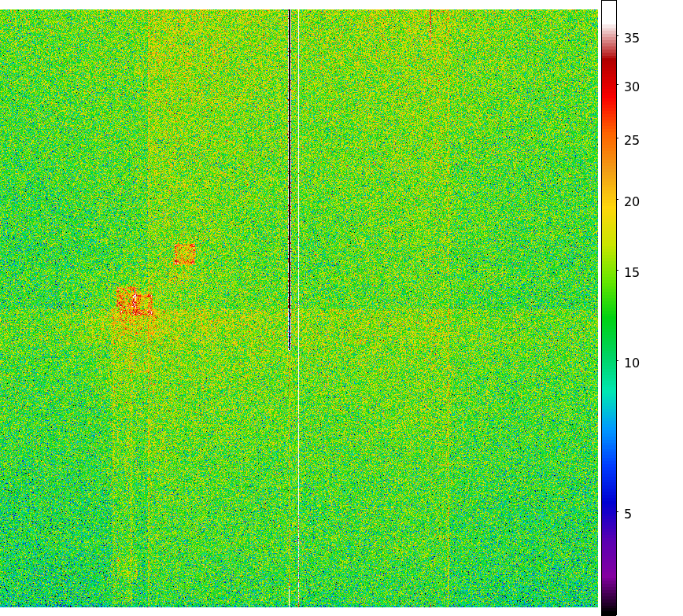The height and width of the screenshot is (616, 683).
Task: Click the colorbar tick label 20
Action: 631,201
